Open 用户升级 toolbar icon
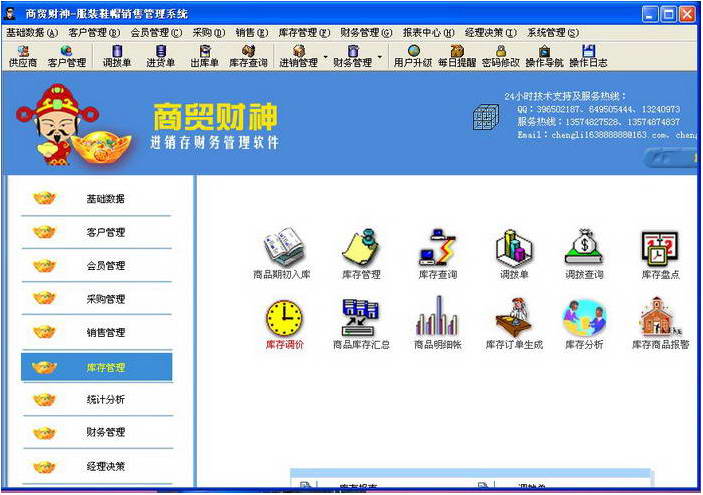 [x=413, y=56]
